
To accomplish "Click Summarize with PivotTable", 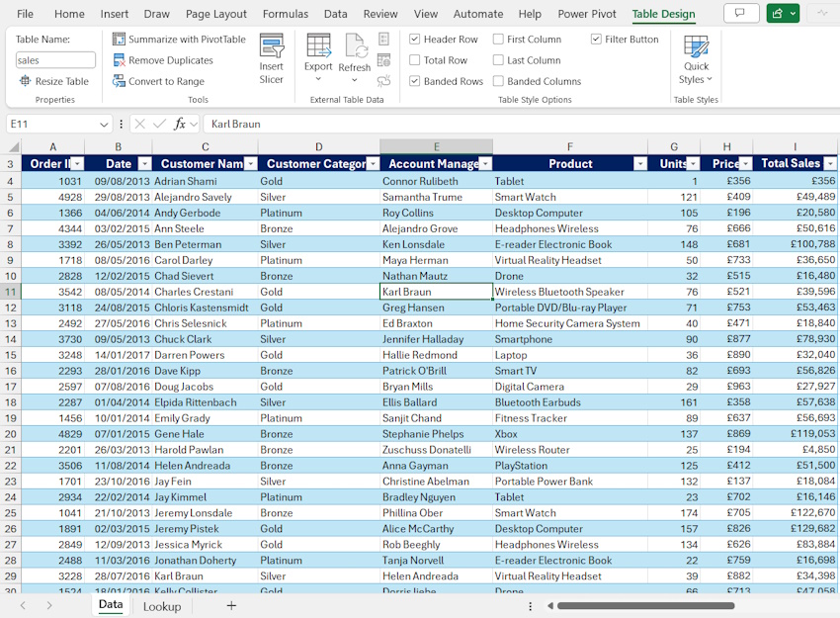I will (x=179, y=40).
